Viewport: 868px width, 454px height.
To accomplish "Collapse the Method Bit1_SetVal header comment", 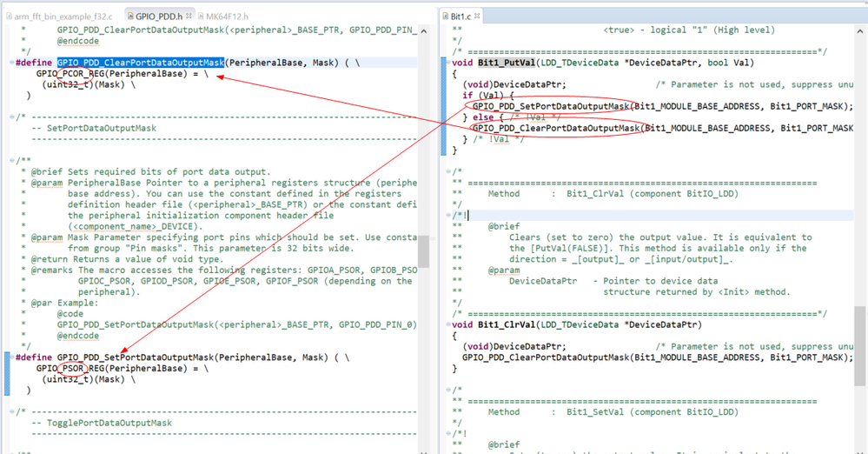I will coord(448,391).
